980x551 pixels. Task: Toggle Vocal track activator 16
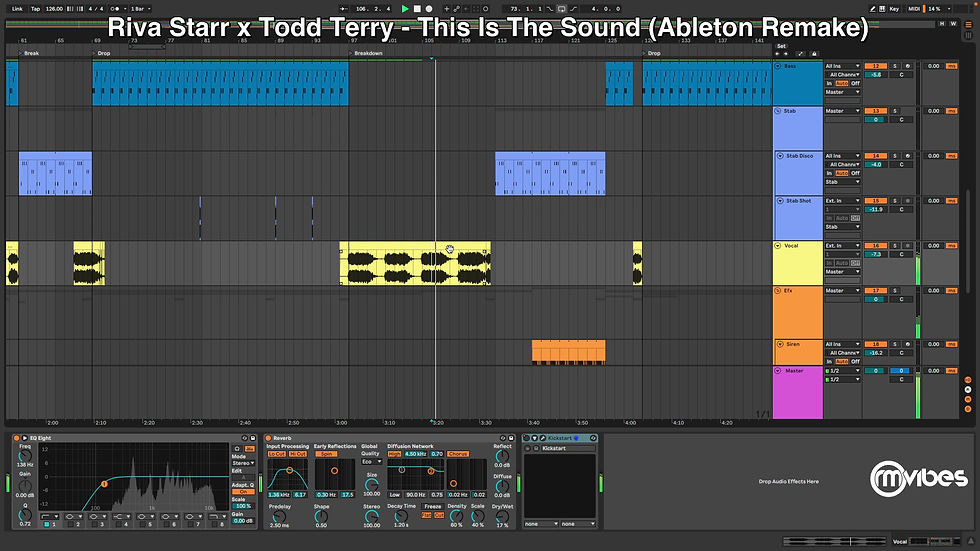click(x=876, y=246)
